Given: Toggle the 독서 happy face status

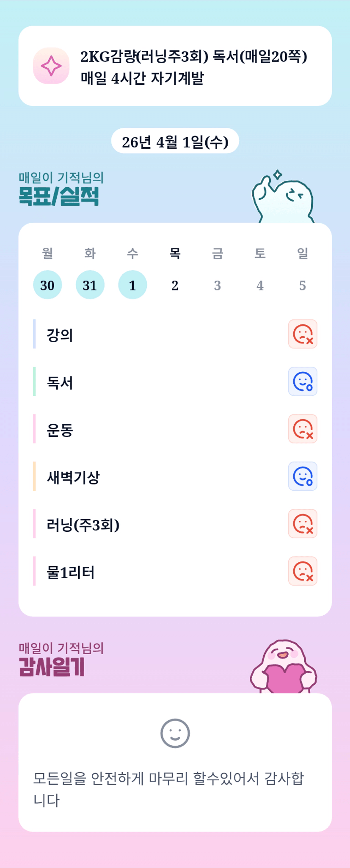Looking at the screenshot, I should click(x=303, y=381).
